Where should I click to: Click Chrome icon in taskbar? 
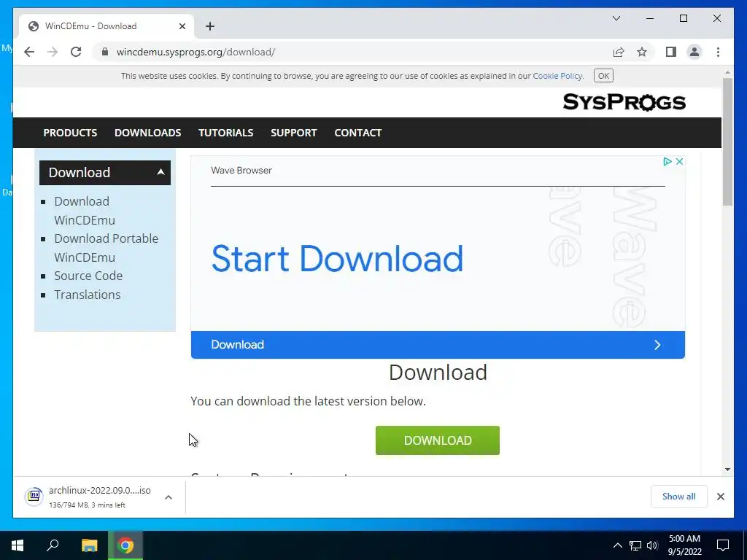pos(125,545)
